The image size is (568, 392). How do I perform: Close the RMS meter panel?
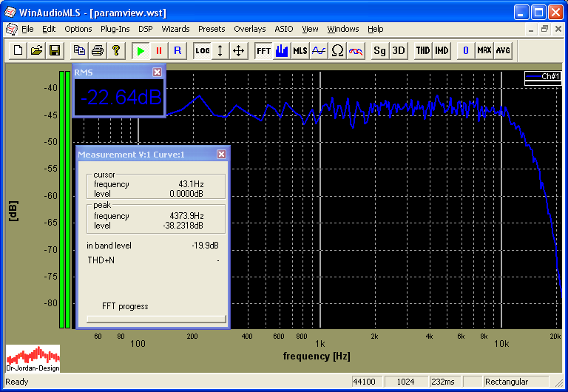coord(157,72)
